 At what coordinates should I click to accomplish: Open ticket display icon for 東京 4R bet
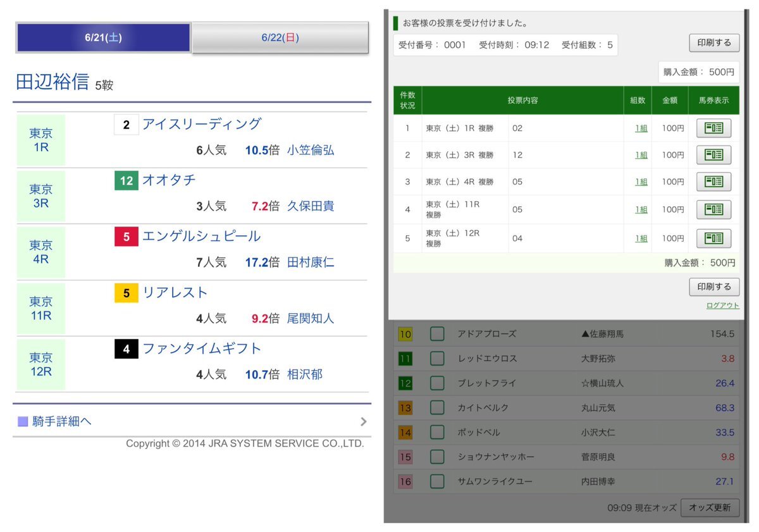point(713,182)
